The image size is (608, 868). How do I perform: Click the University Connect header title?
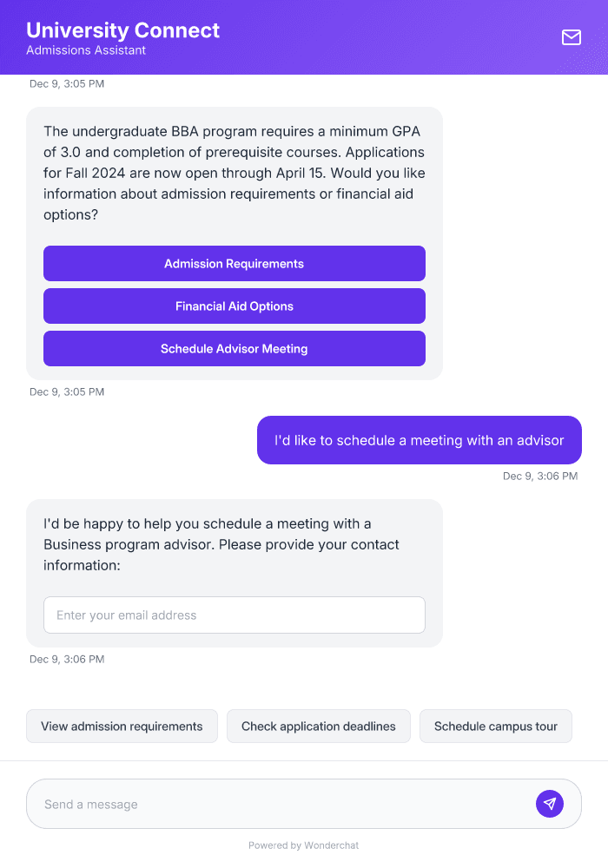click(122, 30)
